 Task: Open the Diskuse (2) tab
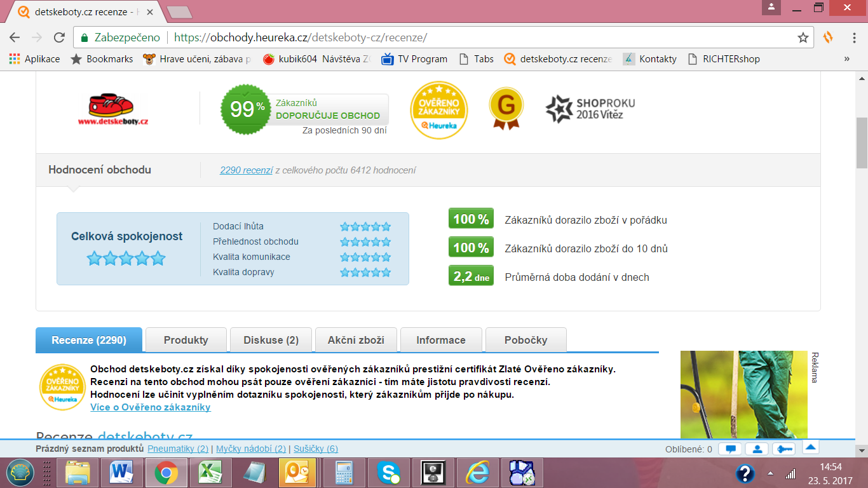point(271,340)
